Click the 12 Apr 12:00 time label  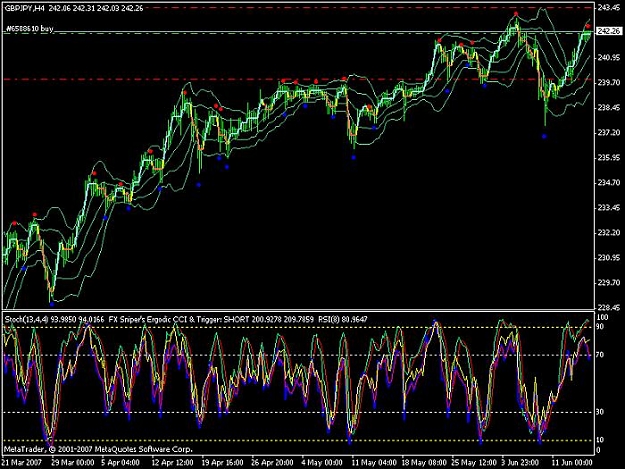coord(172,463)
